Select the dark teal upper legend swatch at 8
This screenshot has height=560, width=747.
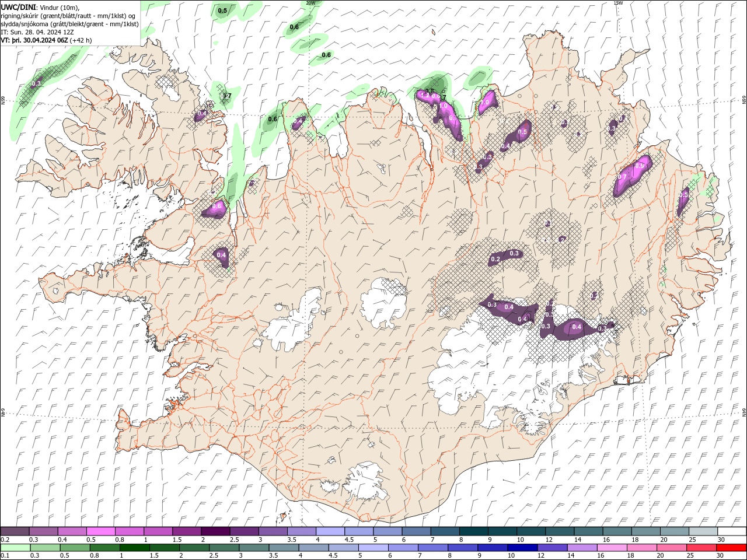coord(473,531)
